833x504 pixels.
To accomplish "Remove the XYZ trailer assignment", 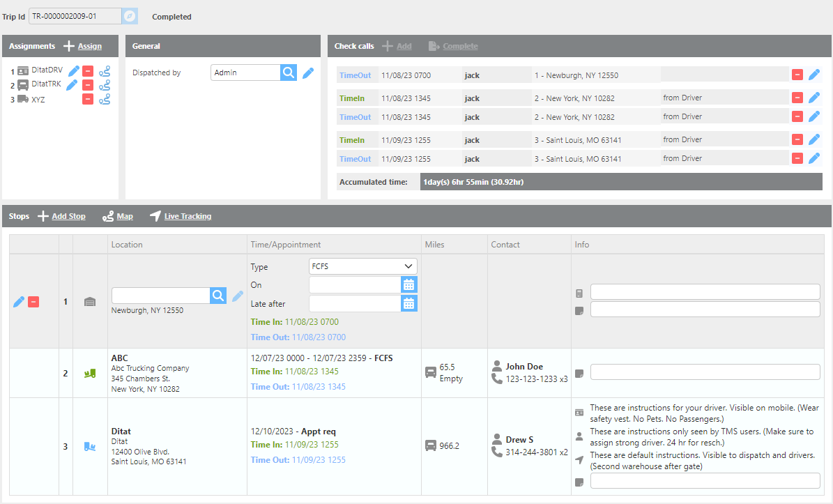I will (88, 99).
